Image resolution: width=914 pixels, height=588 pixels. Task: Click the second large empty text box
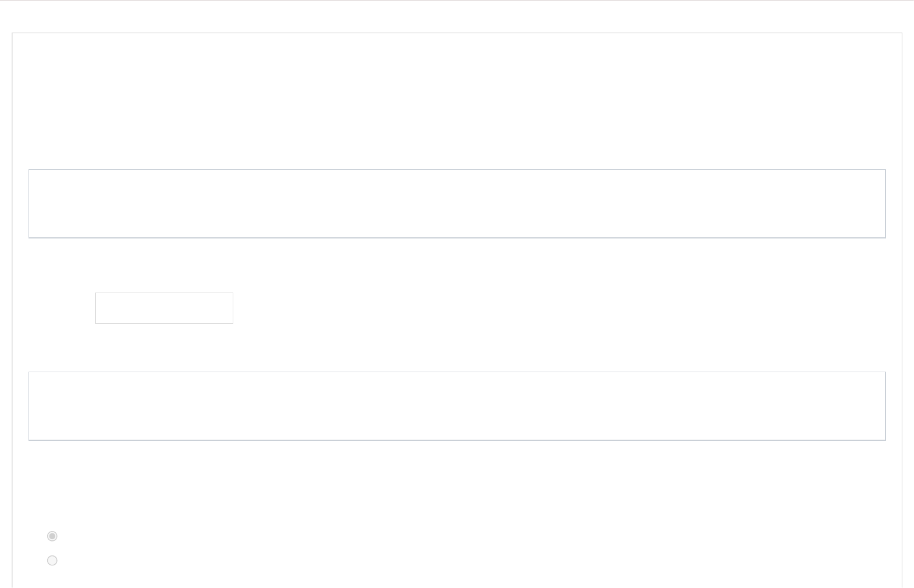click(x=457, y=406)
